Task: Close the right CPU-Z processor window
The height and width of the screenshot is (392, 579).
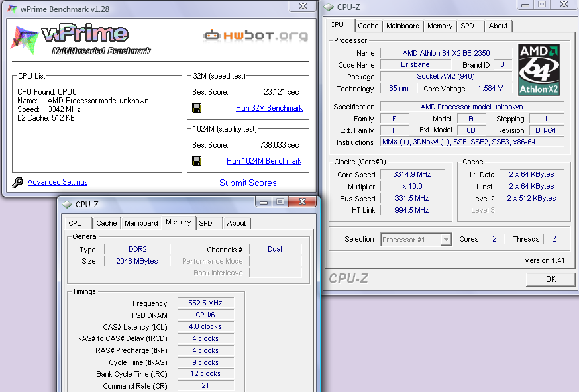Action: (564, 5)
